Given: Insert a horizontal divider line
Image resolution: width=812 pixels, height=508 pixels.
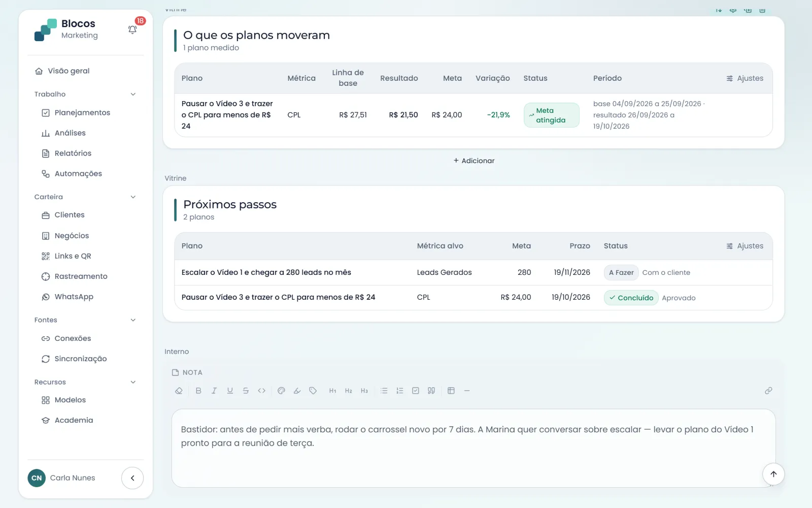Looking at the screenshot, I should 467,391.
